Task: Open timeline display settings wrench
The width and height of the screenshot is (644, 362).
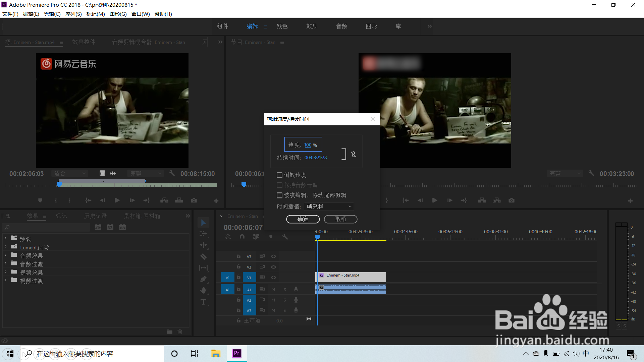Action: tap(285, 237)
